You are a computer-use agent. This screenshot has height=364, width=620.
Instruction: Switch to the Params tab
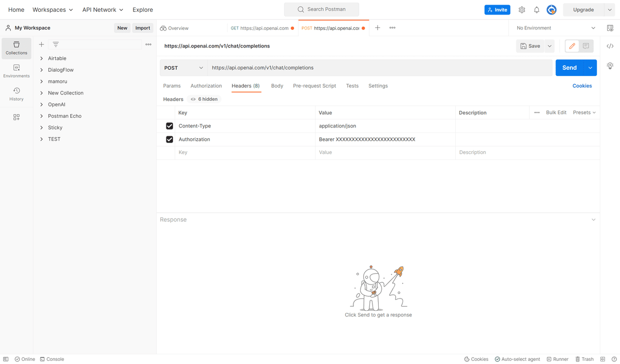pos(172,86)
